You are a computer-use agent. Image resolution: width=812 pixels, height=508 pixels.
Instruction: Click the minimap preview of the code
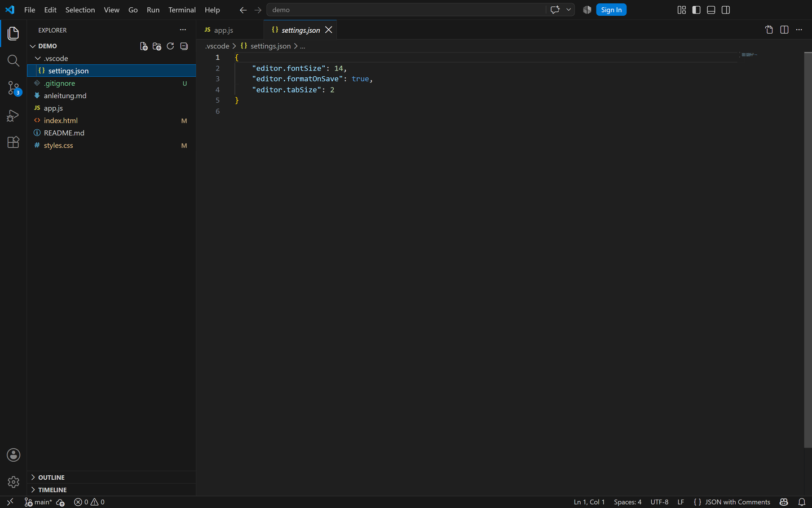click(x=748, y=55)
